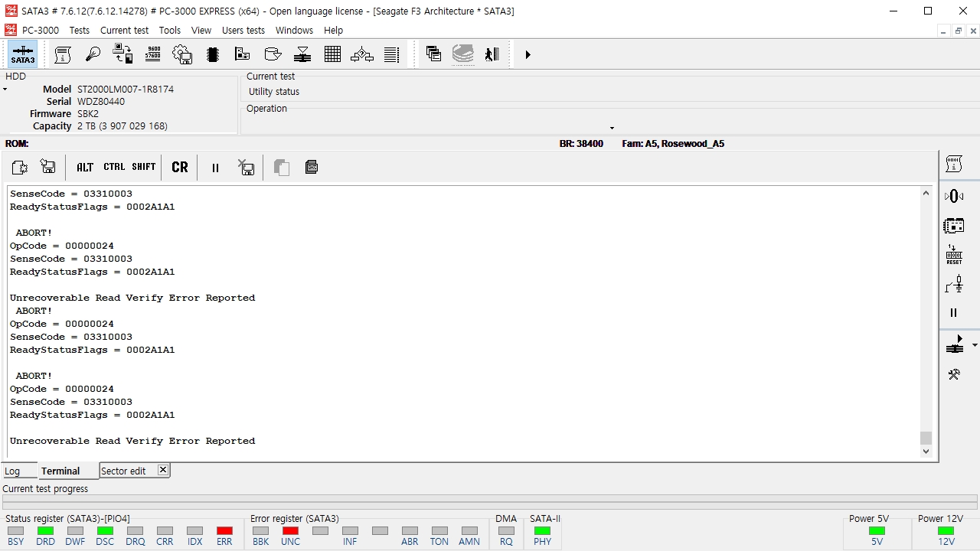Viewport: 980px width, 551px height.
Task: Toggle the SHIFT key button
Action: [x=144, y=168]
